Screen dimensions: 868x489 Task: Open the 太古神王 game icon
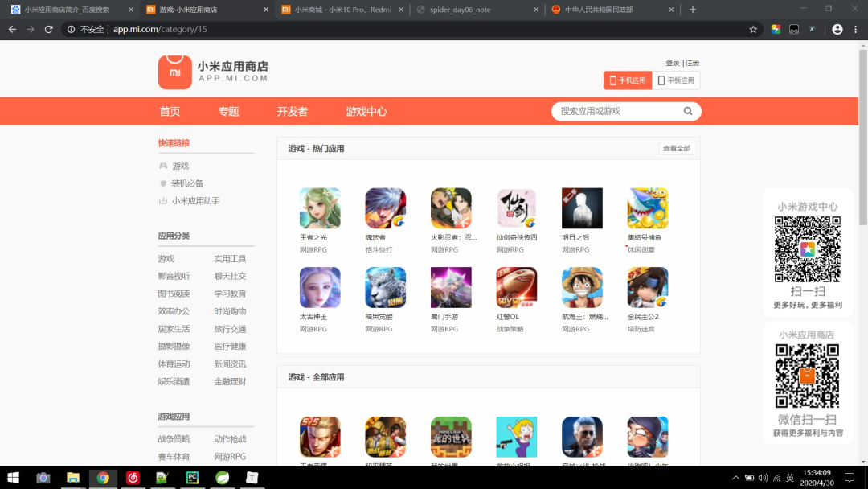[x=320, y=287]
